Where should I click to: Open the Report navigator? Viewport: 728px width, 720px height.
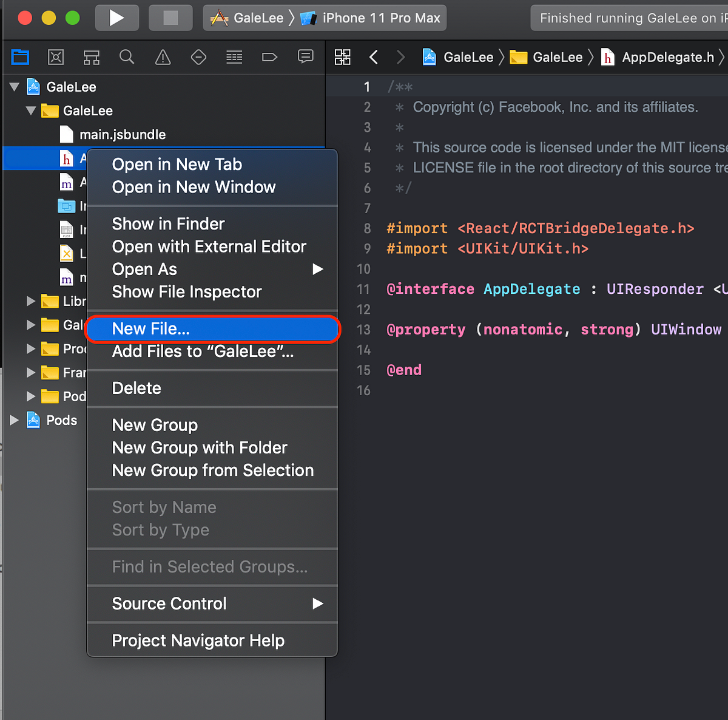point(305,57)
